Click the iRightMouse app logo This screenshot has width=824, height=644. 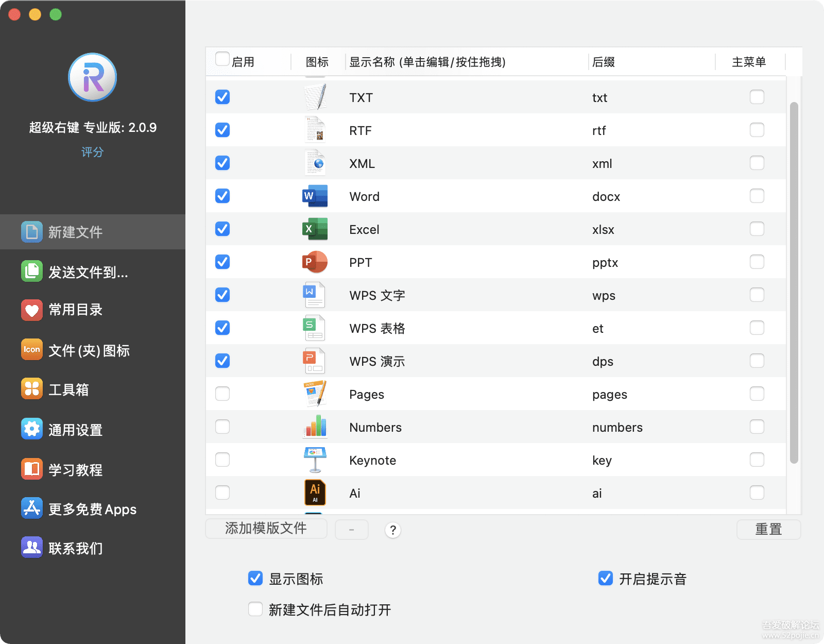coord(92,77)
